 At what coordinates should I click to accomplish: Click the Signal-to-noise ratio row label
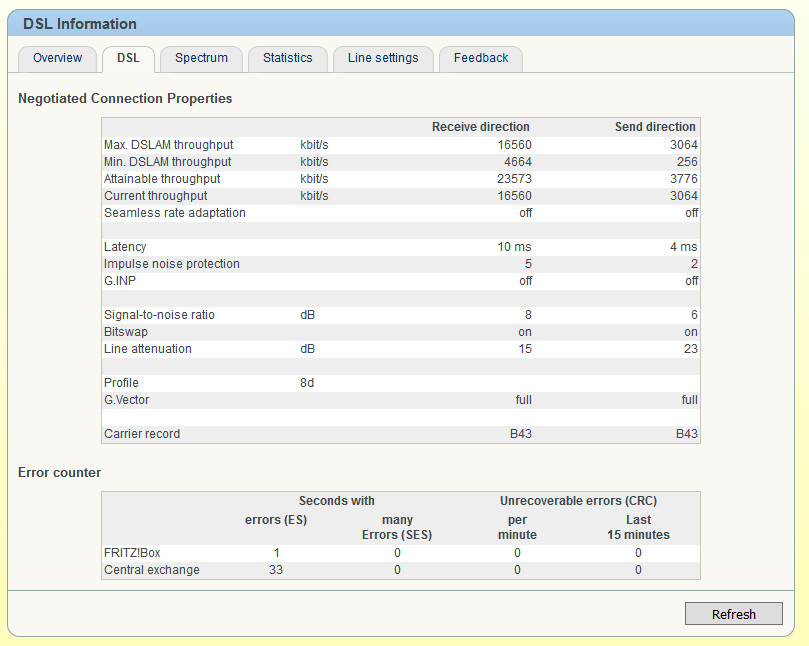[x=159, y=315]
